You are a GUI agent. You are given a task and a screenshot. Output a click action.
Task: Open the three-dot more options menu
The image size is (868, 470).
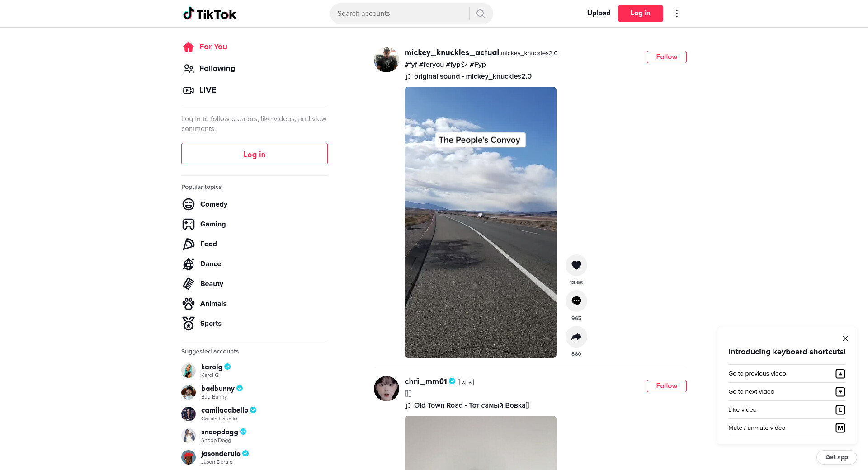(x=676, y=14)
